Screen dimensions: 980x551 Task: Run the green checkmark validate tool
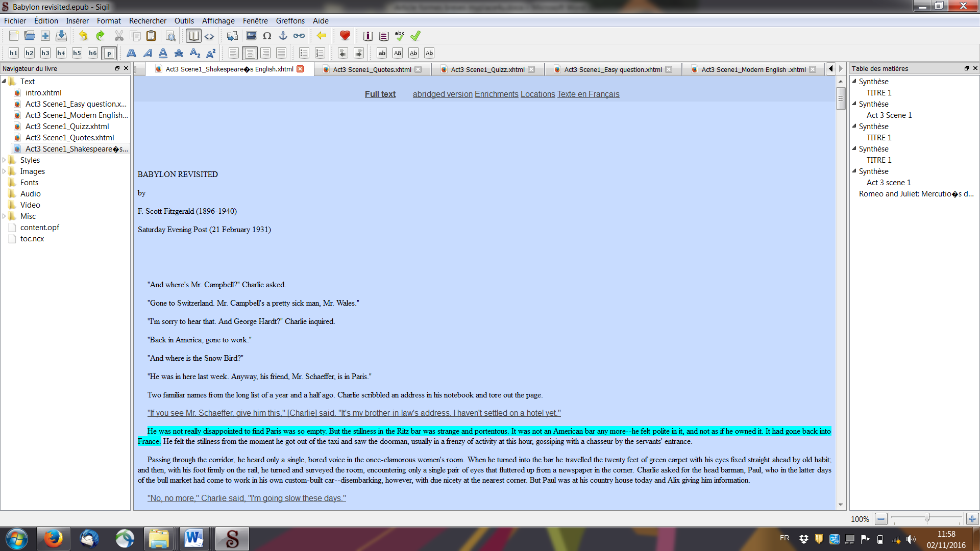click(415, 36)
